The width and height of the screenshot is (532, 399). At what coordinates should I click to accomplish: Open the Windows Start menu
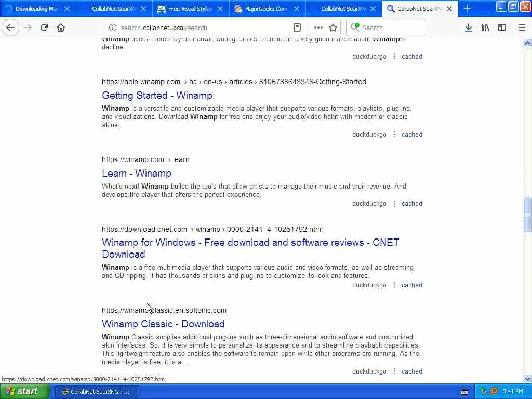pos(24,392)
